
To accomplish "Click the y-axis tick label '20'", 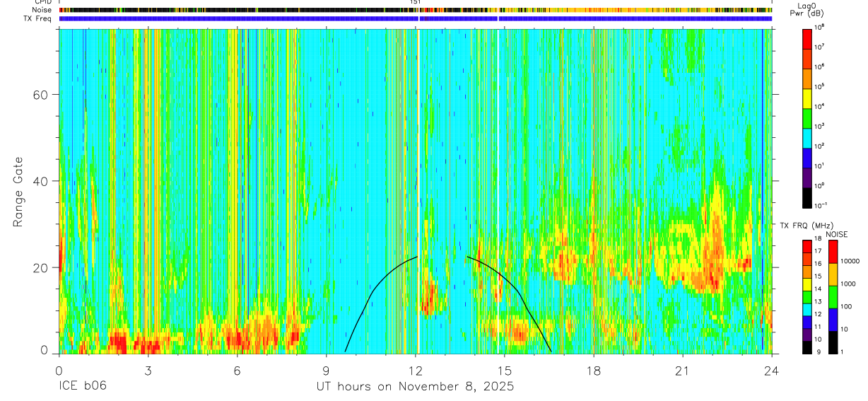I will pos(41,267).
